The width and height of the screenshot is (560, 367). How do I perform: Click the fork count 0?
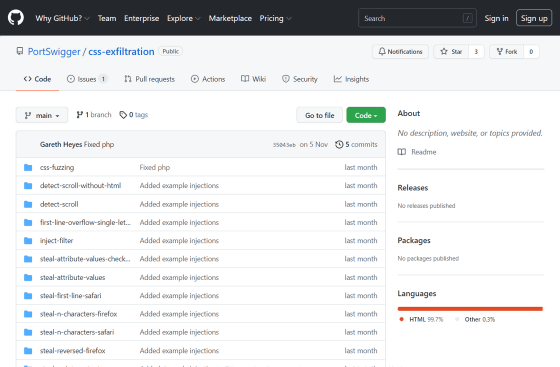coord(531,52)
